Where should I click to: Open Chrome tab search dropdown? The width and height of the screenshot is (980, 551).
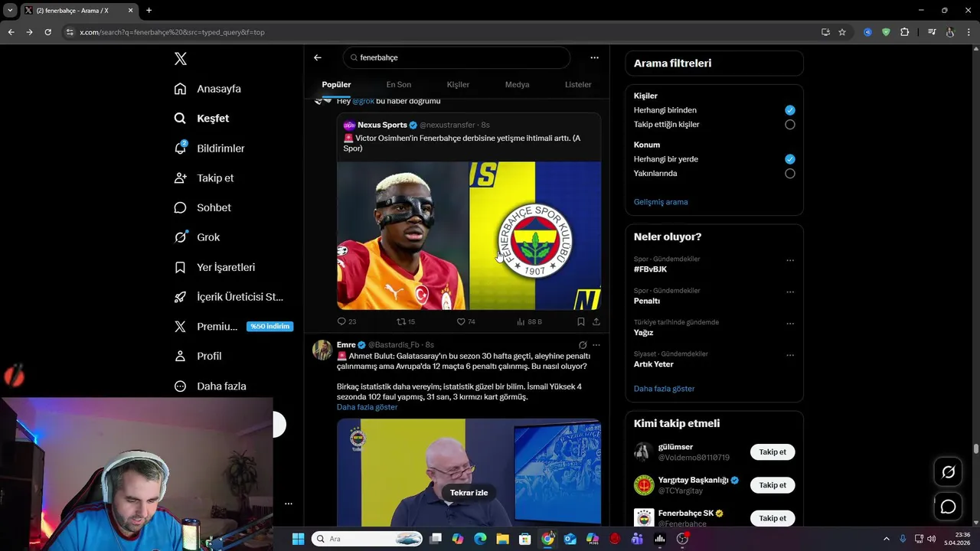click(x=10, y=11)
